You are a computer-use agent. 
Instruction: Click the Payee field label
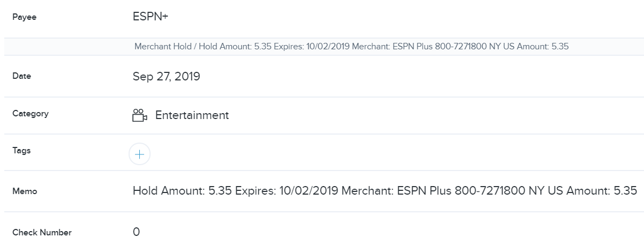click(x=24, y=17)
